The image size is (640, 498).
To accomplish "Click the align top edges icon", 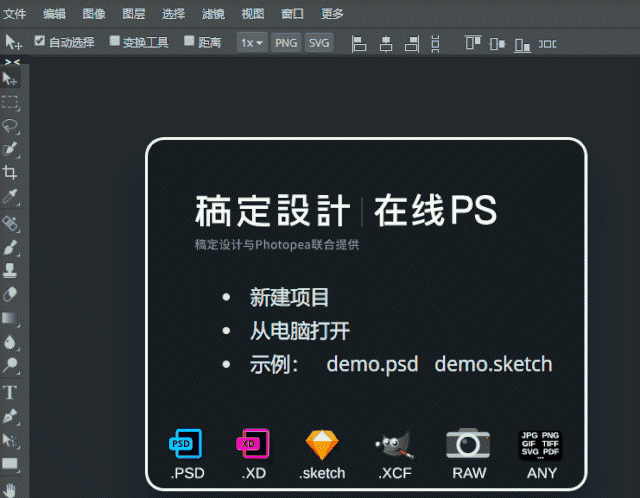I will point(473,42).
